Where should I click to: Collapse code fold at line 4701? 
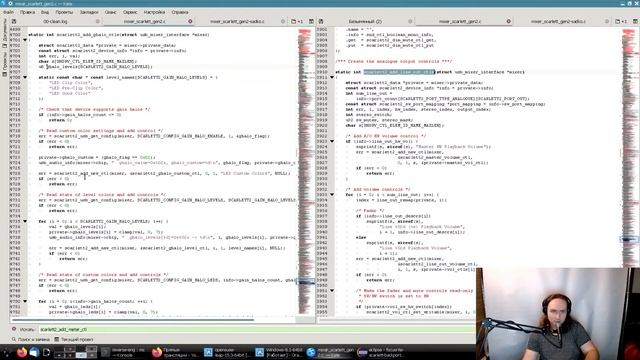25,40
